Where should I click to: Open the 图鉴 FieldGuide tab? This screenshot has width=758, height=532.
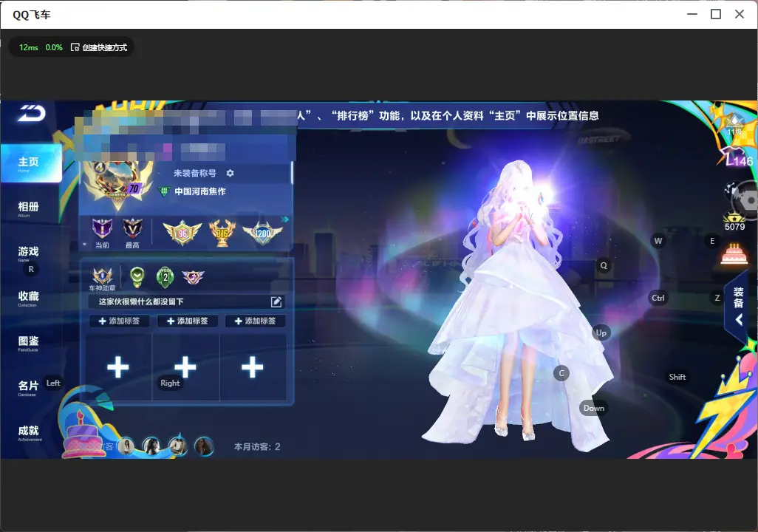pos(29,343)
